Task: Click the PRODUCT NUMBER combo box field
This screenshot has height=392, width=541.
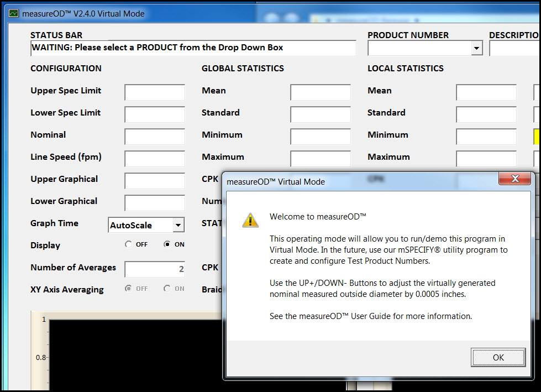Action: [x=425, y=48]
